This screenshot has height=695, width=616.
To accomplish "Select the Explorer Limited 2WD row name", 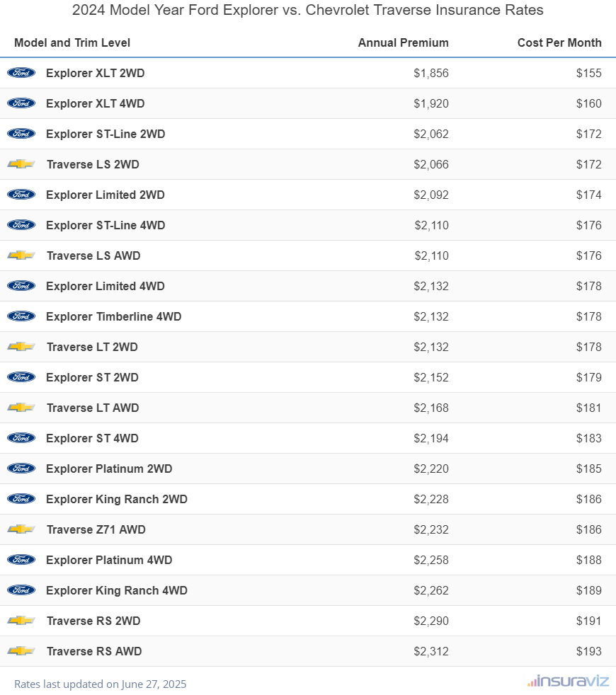I will click(105, 195).
